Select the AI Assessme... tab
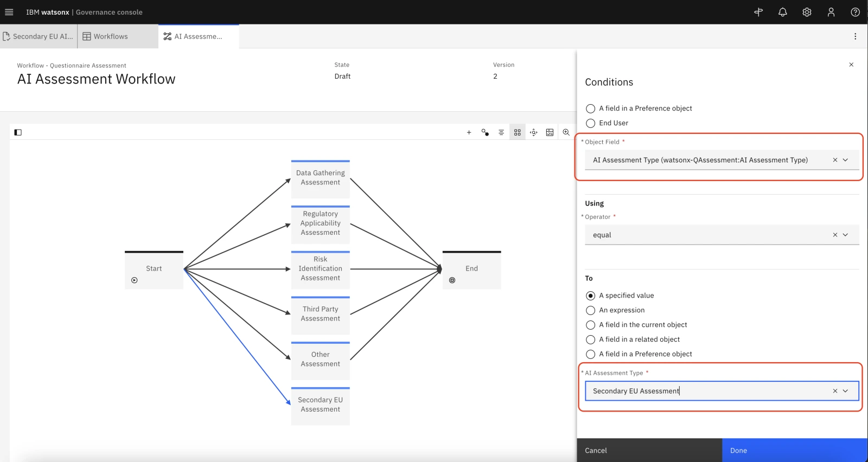Screen dimensions: 868x462 (x=199, y=36)
